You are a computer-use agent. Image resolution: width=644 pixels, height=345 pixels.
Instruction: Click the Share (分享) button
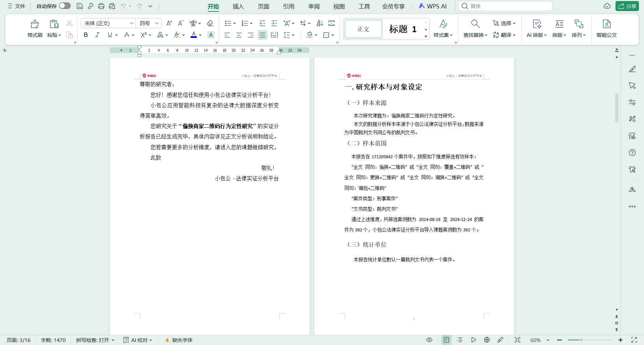pyautogui.click(x=627, y=6)
